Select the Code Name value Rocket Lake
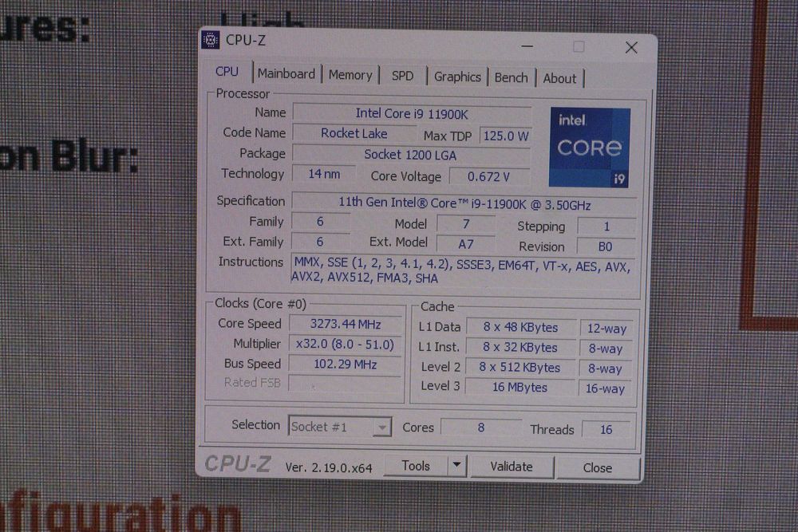The image size is (798, 532). (354, 134)
